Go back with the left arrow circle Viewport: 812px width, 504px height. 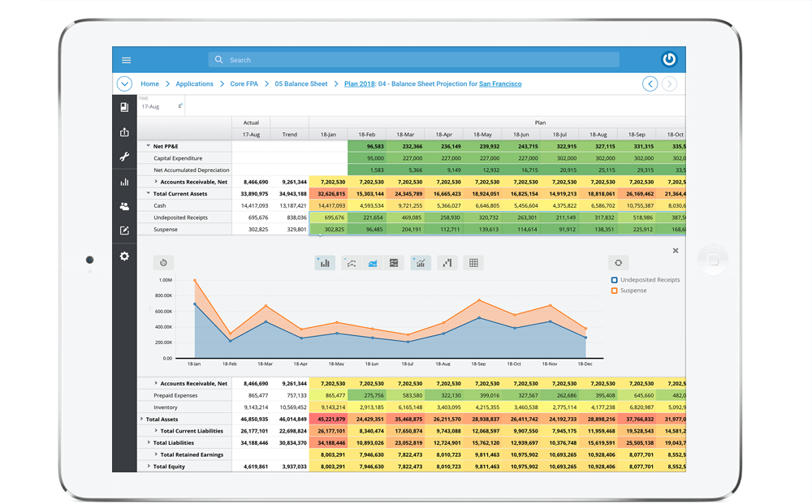coord(650,84)
